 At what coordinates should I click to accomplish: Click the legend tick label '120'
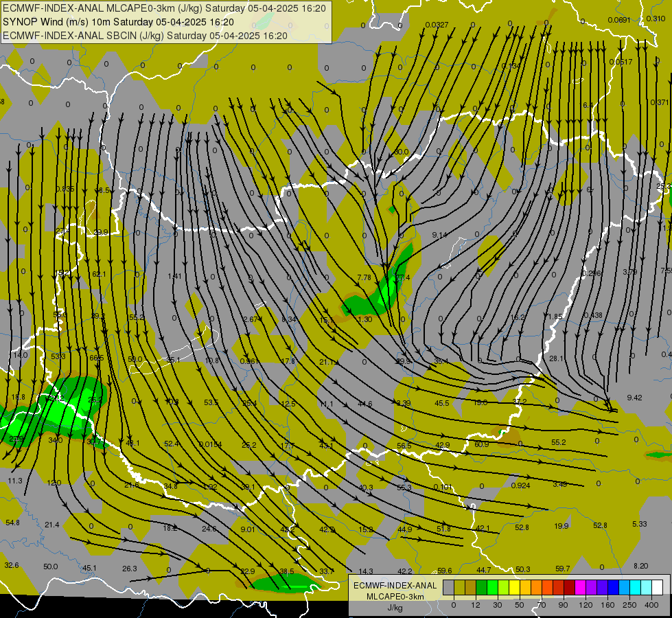pyautogui.click(x=586, y=605)
